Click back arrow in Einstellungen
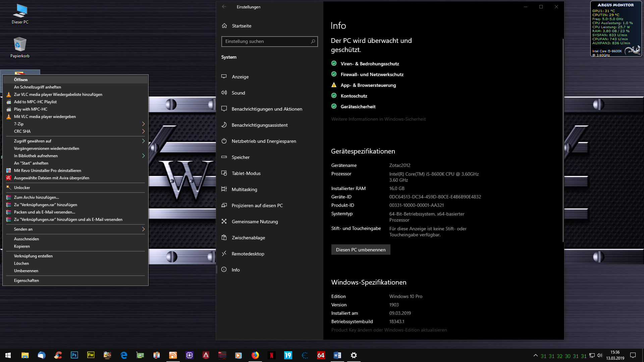The image size is (644, 362). coord(224,7)
